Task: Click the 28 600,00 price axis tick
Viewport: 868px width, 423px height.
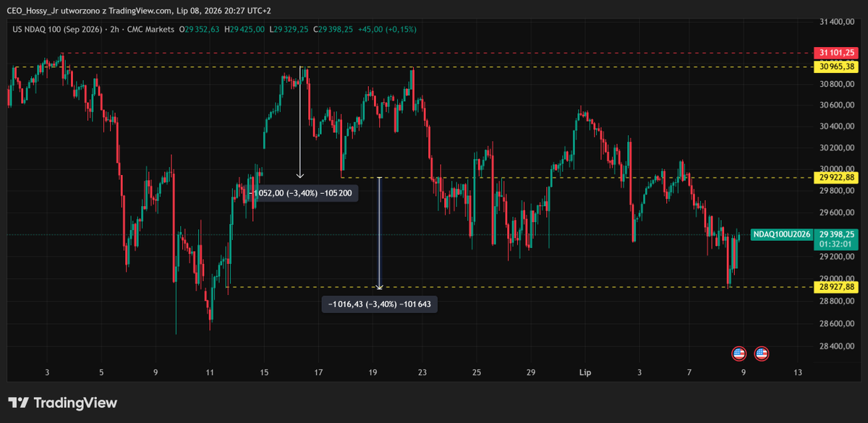Action: pyautogui.click(x=838, y=324)
